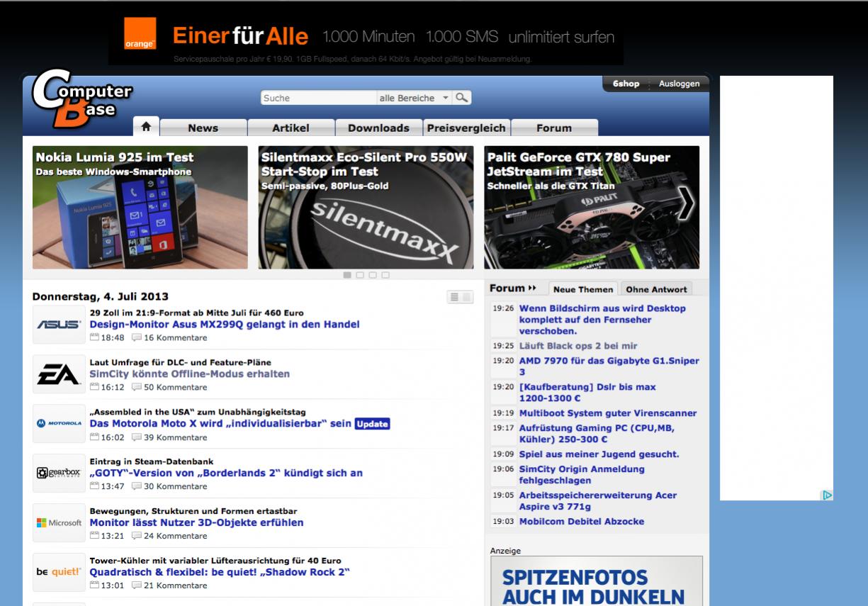Image resolution: width=868 pixels, height=606 pixels.
Task: Open 'Multiboot System guter Virenscanner' thread
Action: (608, 413)
